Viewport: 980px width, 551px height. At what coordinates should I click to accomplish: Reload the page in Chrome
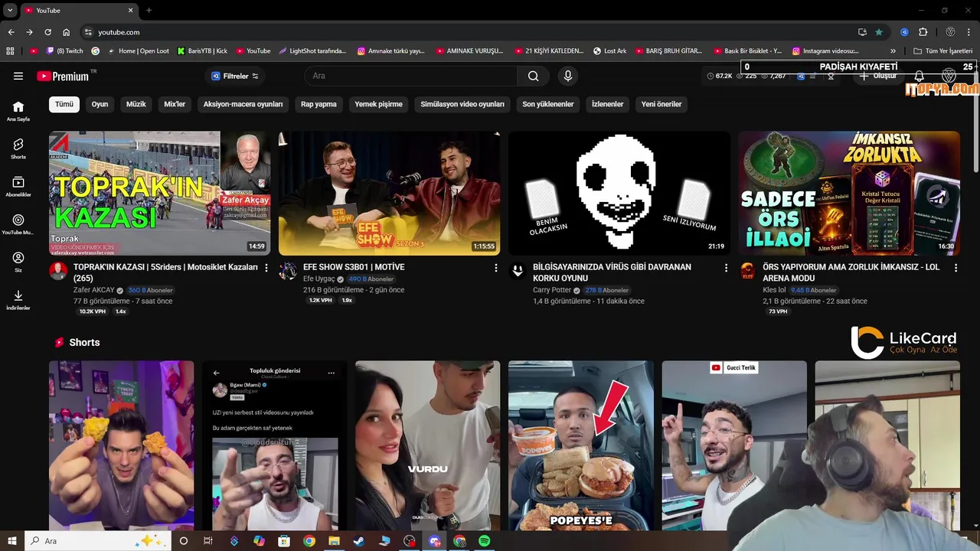coord(47,32)
